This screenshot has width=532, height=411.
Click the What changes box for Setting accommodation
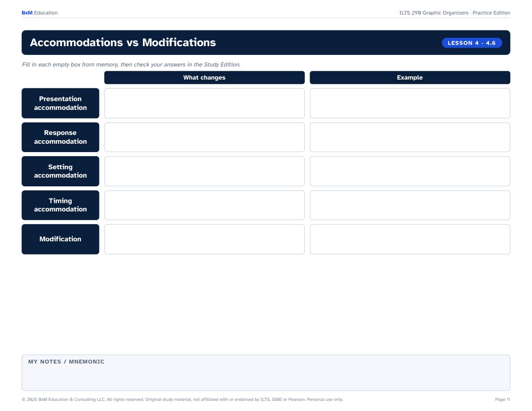pyautogui.click(x=204, y=171)
